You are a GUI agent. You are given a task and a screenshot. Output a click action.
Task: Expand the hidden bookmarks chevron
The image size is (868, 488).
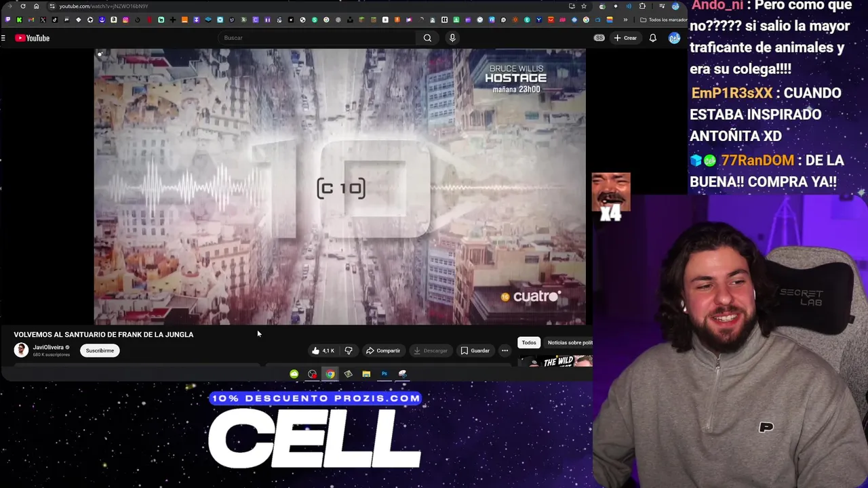pyautogui.click(x=625, y=20)
